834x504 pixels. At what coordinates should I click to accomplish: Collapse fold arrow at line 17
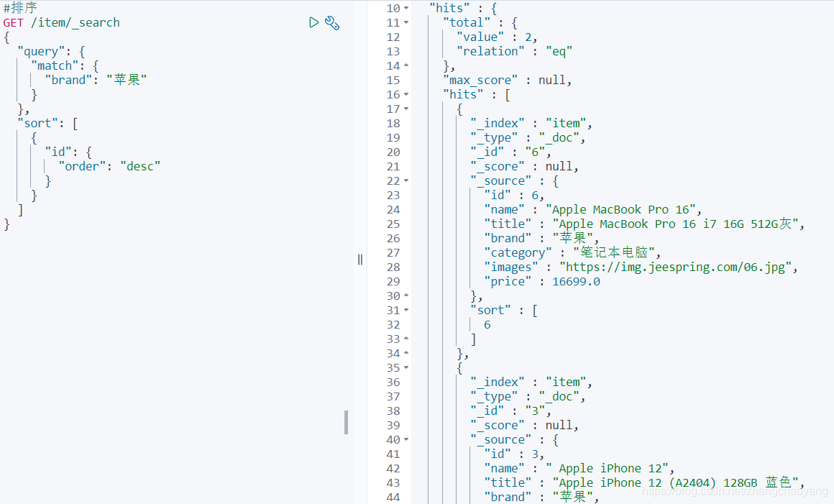[x=406, y=109]
